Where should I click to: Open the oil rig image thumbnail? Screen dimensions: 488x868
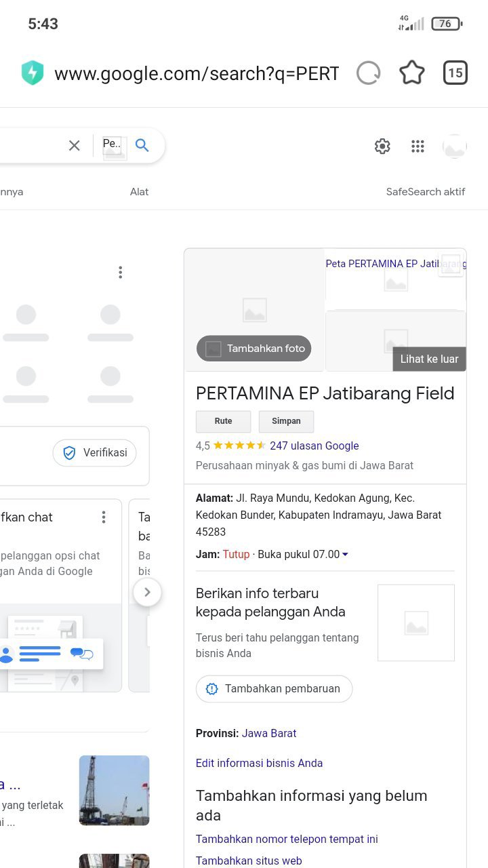coord(114,790)
